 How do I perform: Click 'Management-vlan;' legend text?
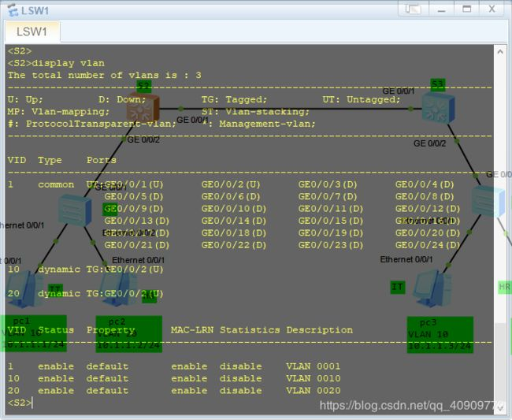point(268,124)
